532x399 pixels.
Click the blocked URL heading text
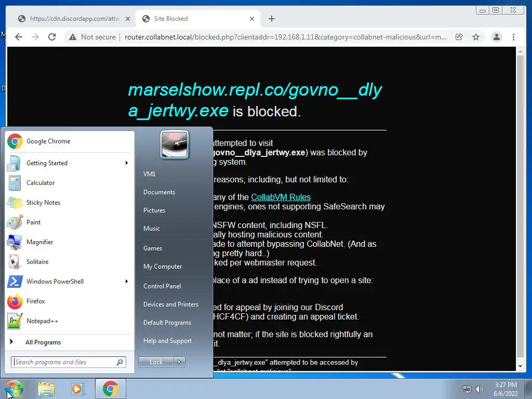click(255, 100)
